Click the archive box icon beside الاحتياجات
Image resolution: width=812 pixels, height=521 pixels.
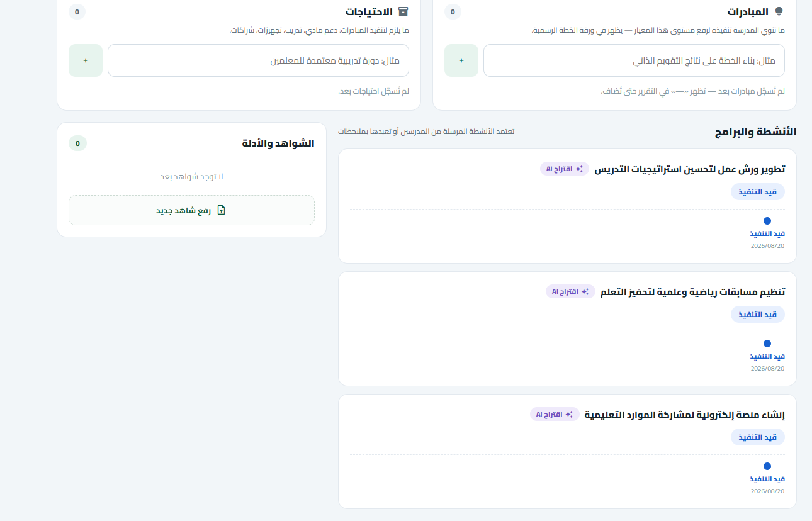coord(403,12)
